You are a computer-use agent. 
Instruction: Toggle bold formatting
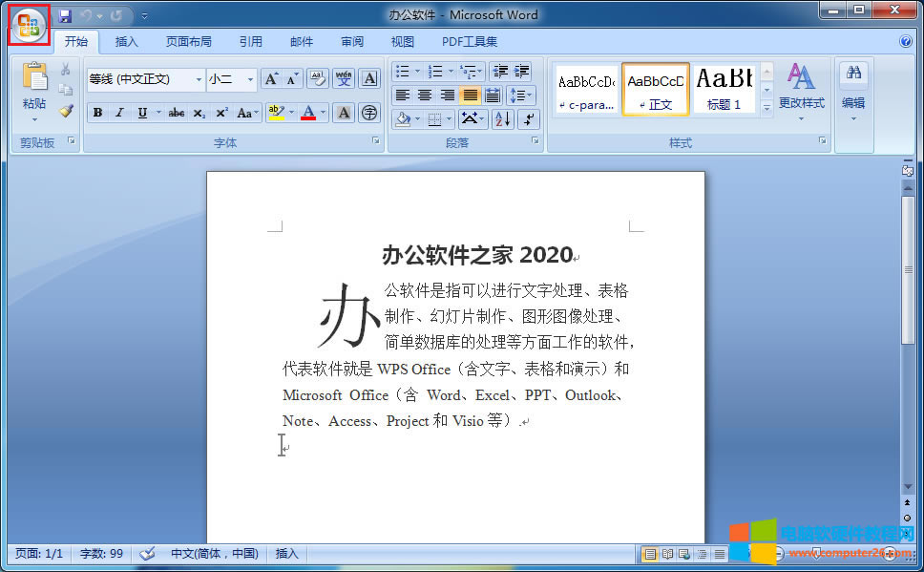click(97, 113)
